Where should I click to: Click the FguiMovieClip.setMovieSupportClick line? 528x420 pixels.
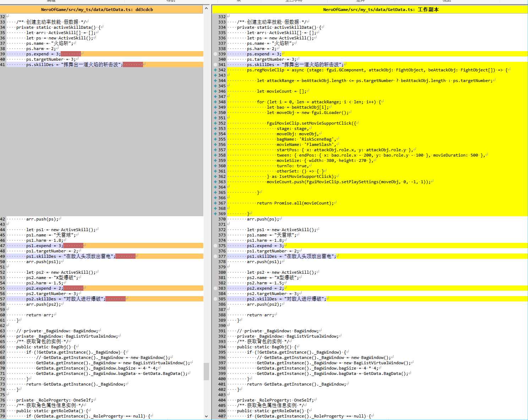click(311, 123)
